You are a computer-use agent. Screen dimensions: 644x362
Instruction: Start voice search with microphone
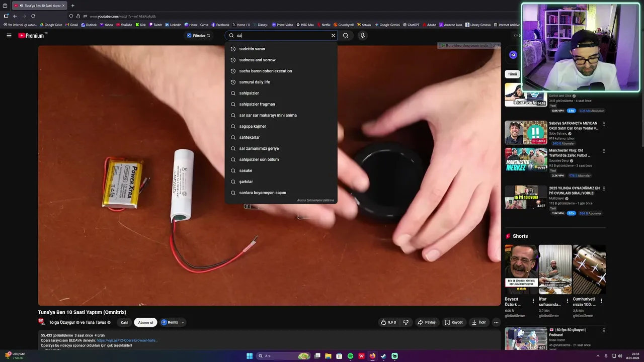click(x=362, y=36)
